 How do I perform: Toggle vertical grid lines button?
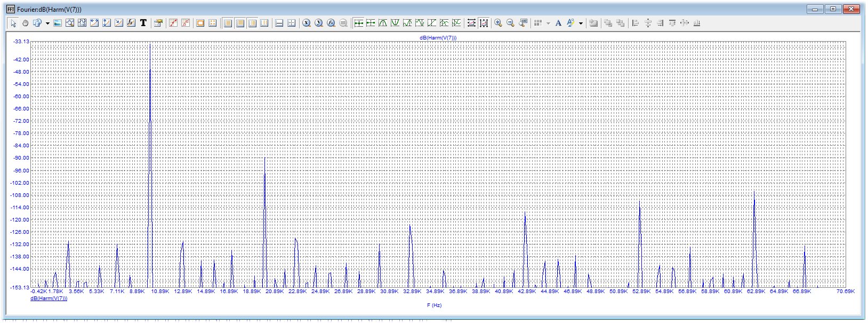(x=228, y=23)
